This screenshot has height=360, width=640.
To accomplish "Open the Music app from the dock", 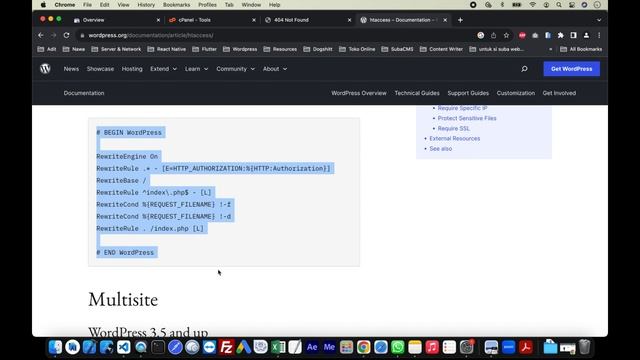I will tap(432, 347).
